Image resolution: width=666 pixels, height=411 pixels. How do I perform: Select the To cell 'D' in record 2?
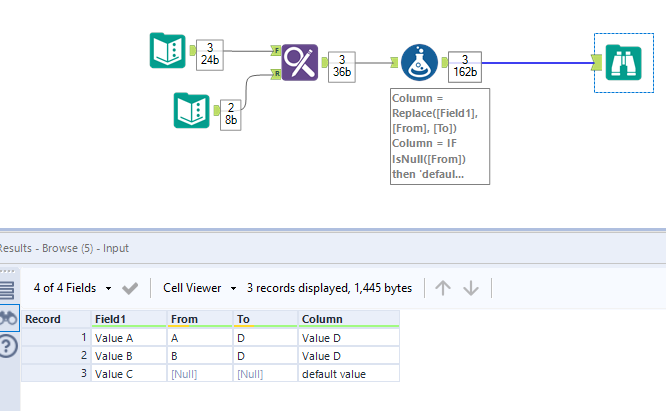(265, 356)
